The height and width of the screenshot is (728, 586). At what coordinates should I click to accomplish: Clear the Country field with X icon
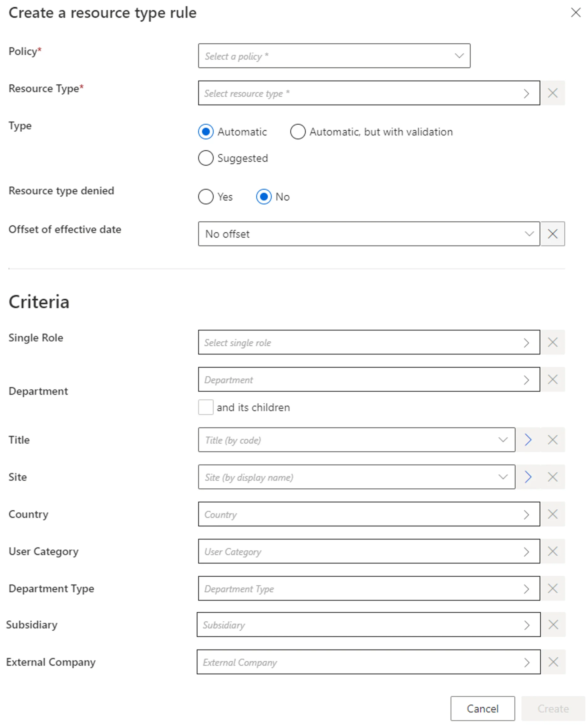tap(552, 514)
